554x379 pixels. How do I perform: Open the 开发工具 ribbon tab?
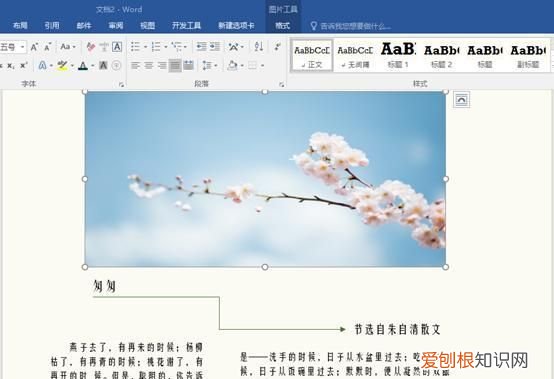(186, 25)
